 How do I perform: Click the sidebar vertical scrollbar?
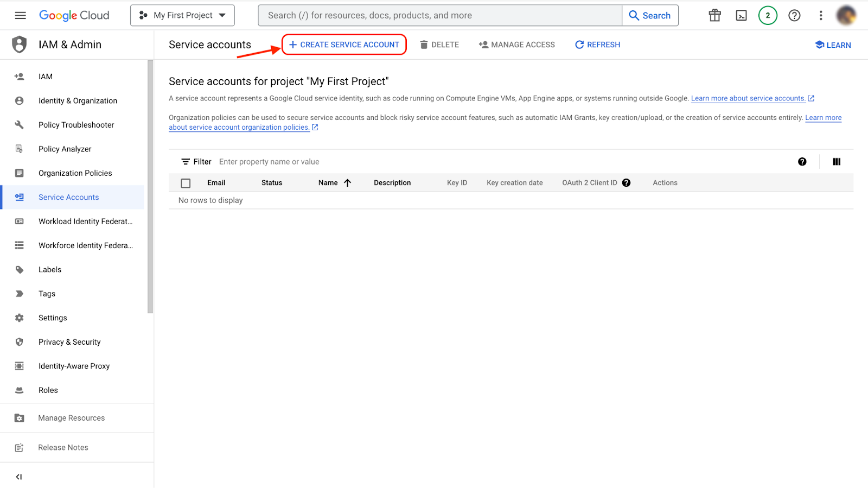[150, 187]
